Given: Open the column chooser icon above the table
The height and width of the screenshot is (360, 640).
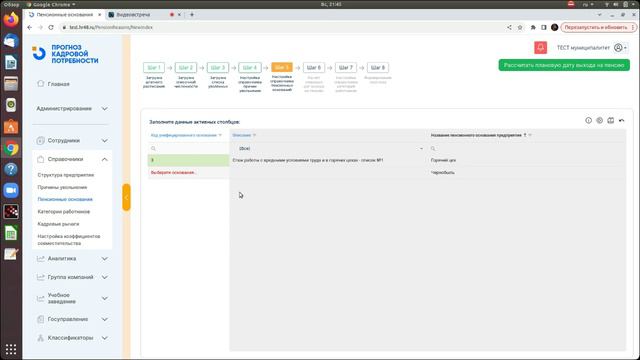Looking at the screenshot, I should click(610, 120).
